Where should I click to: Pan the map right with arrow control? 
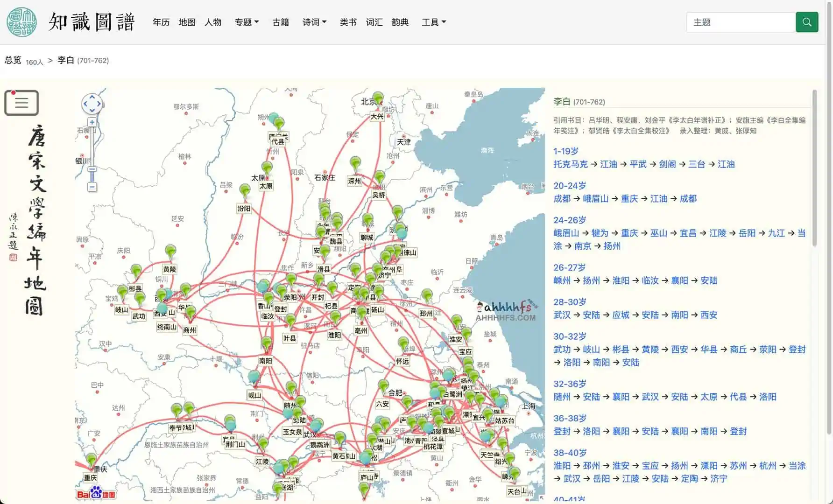click(x=99, y=104)
